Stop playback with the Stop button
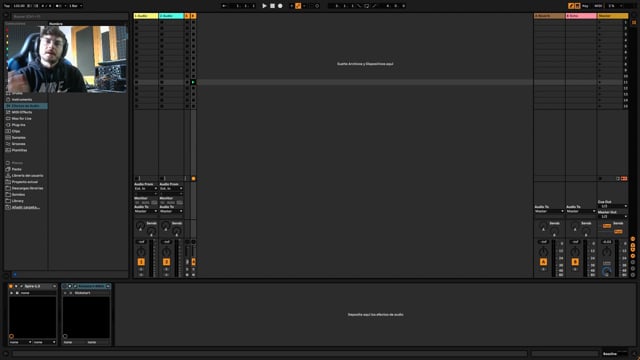 pos(272,6)
